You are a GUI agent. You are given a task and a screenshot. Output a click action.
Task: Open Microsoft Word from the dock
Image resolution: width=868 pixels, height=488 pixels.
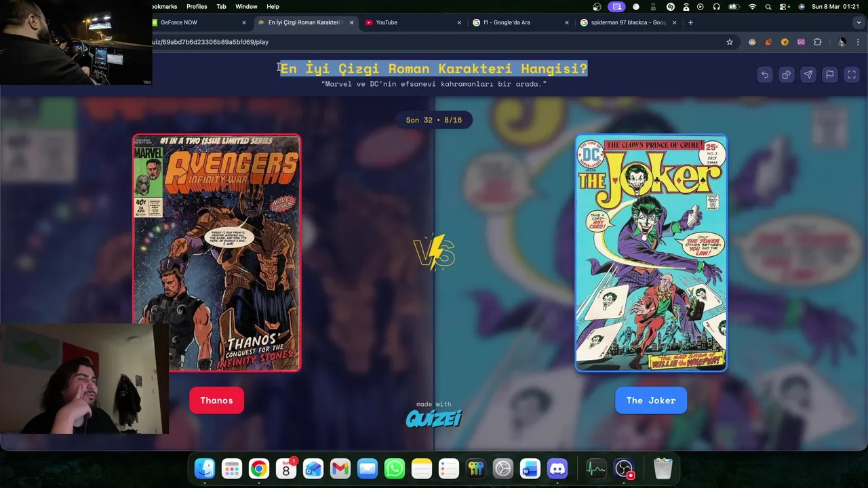coord(530,468)
